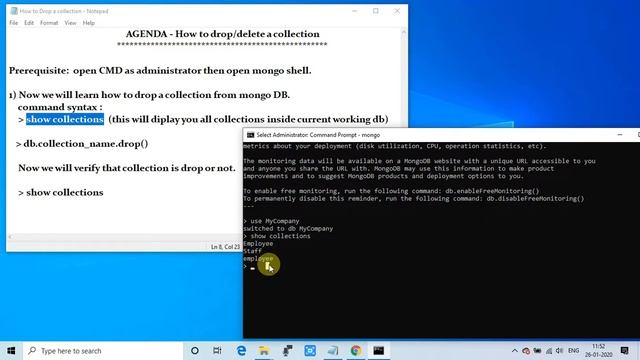Click the mongo shell prompt cursor line
This screenshot has height=360, width=640.
tap(249, 267)
